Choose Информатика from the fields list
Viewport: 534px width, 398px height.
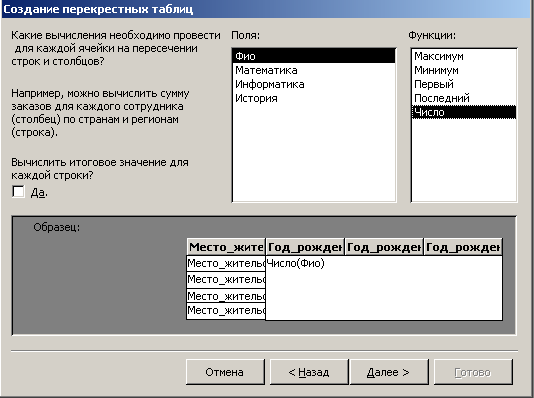point(314,84)
